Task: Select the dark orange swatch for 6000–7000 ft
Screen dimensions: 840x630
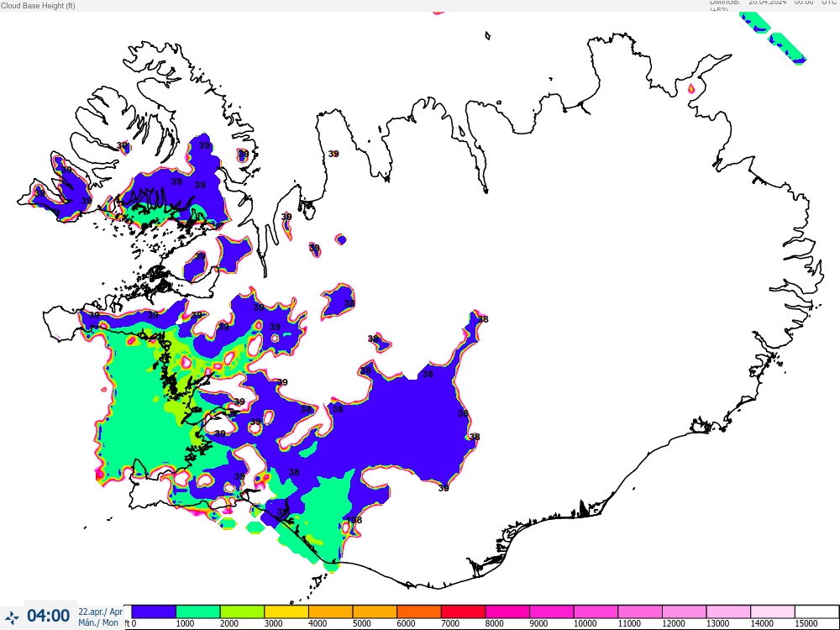Action: [x=419, y=612]
